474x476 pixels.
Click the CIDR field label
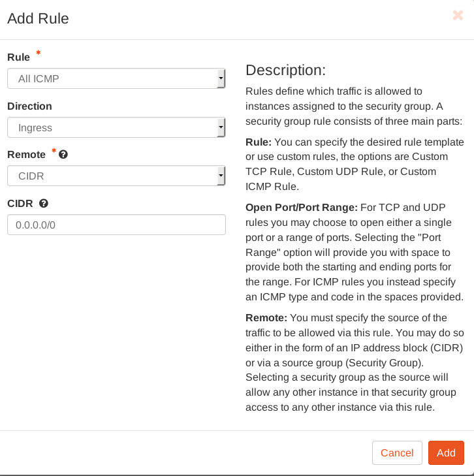tap(20, 204)
